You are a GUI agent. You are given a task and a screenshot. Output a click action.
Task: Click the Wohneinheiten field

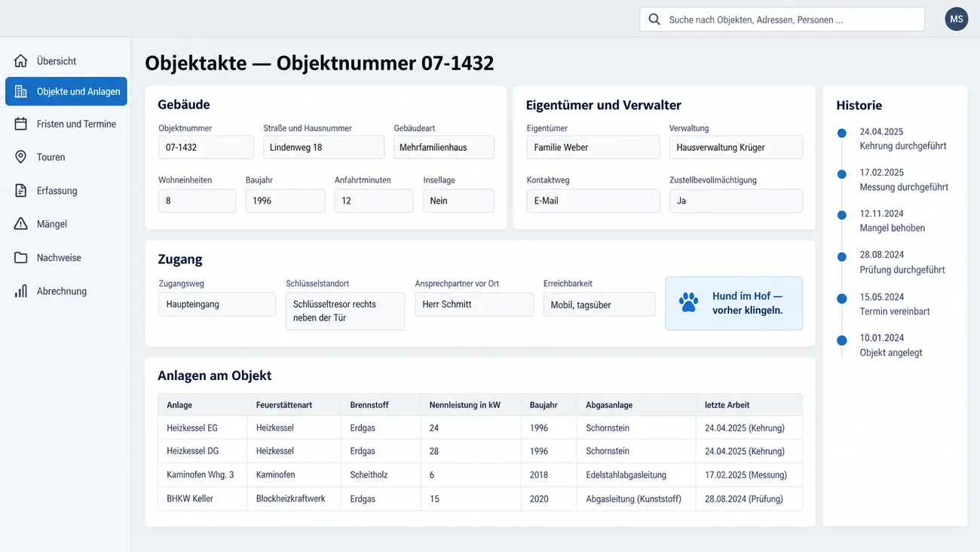pos(197,201)
